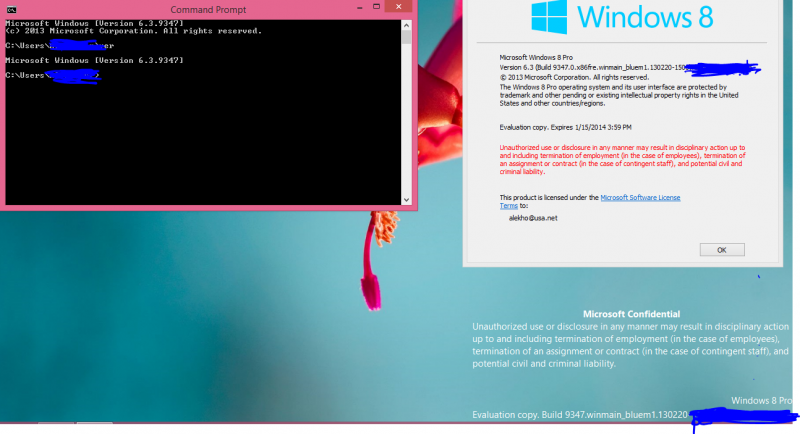Viewport: 800px width, 434px height.
Task: Click OK in About Windows dialog
Action: point(722,250)
